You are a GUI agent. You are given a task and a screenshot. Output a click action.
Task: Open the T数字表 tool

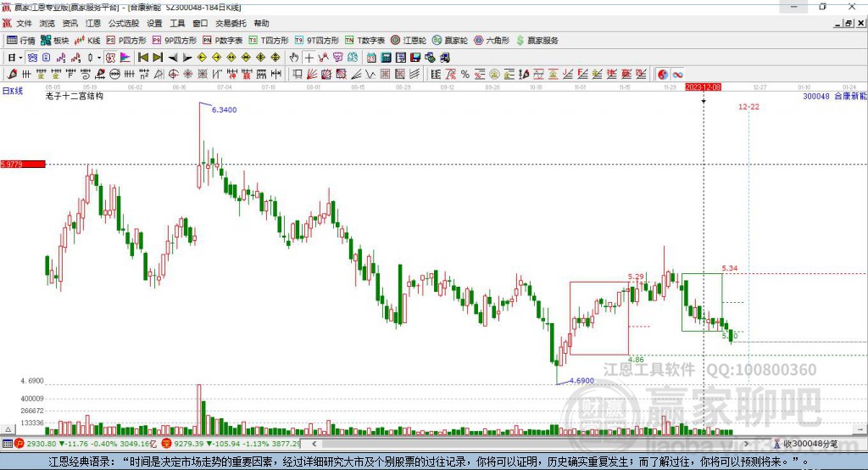tap(364, 41)
